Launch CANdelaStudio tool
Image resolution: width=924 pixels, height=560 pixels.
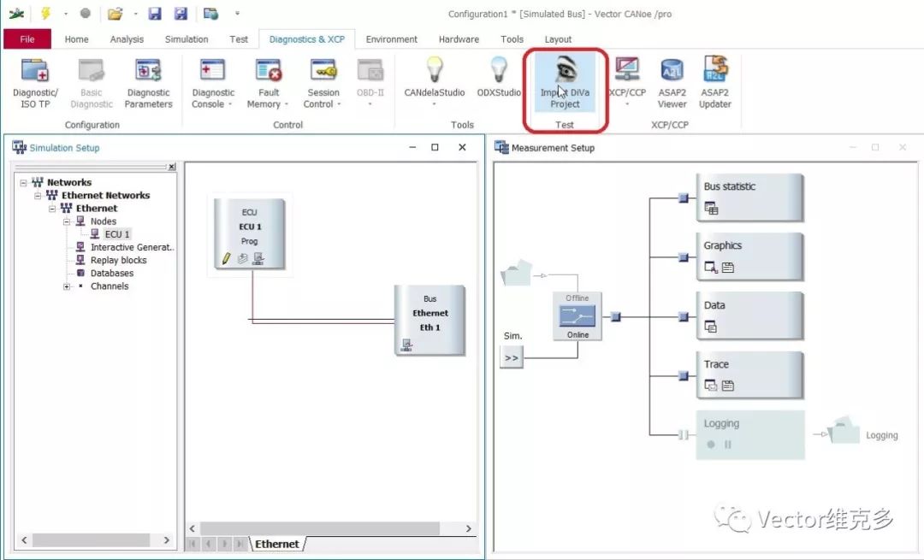(x=435, y=83)
